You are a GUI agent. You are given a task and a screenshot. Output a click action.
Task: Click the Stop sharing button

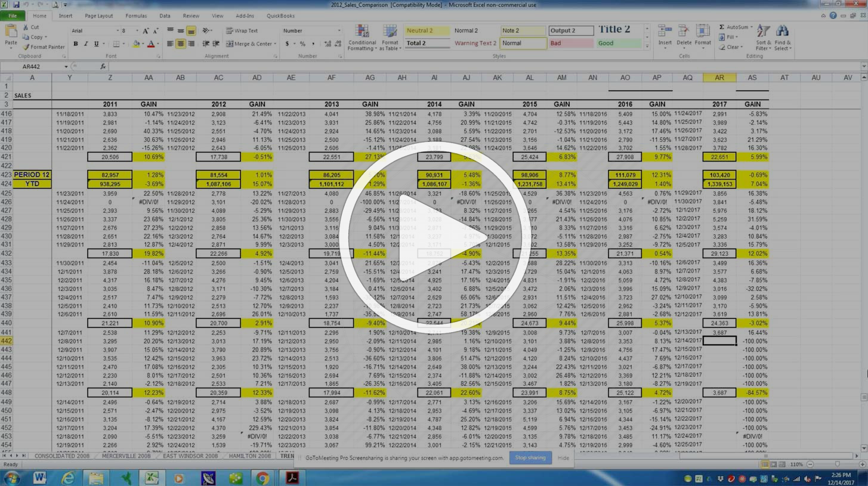point(530,458)
